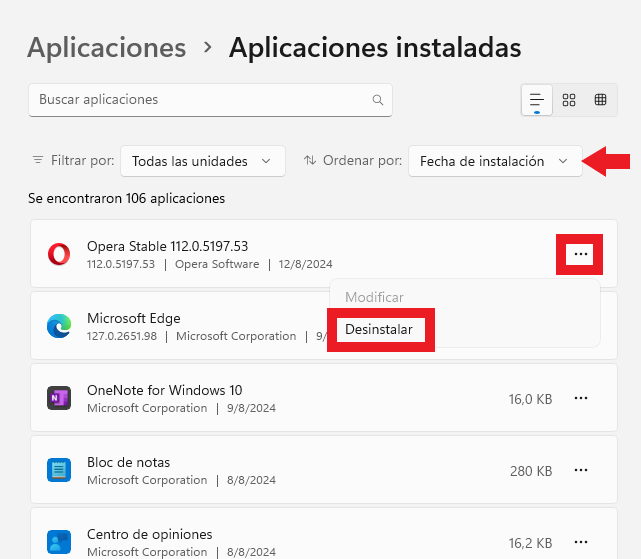Switch to grid view layout
This screenshot has width=641, height=559.
point(569,100)
